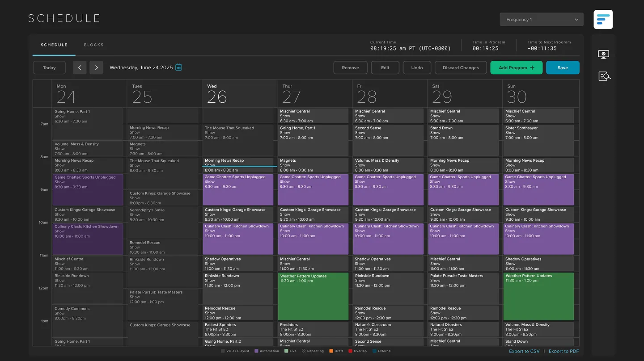The width and height of the screenshot is (644, 361).
Task: Select Saturday's Natural Disasters program
Action: 463,329
